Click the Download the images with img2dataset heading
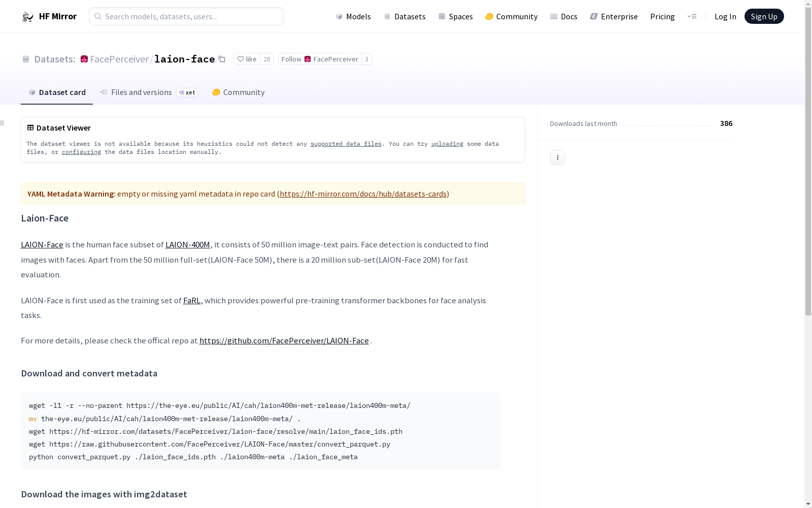Image resolution: width=812 pixels, height=508 pixels. pos(104,494)
